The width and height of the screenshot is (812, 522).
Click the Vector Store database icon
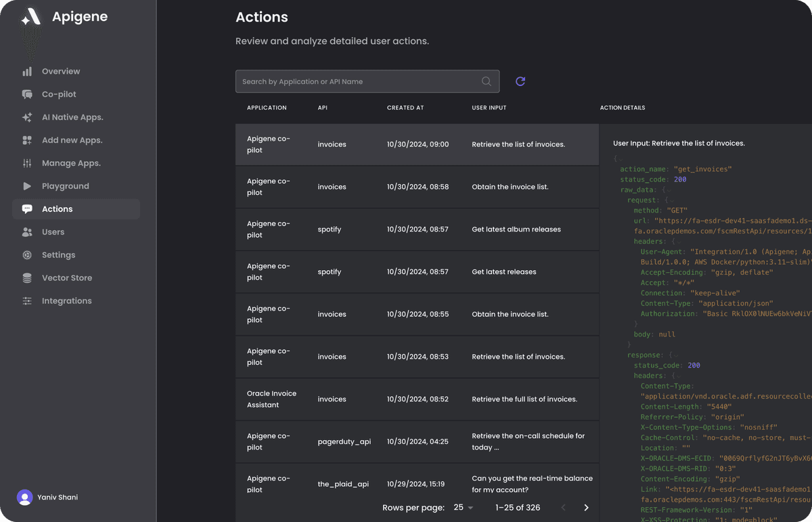click(27, 278)
